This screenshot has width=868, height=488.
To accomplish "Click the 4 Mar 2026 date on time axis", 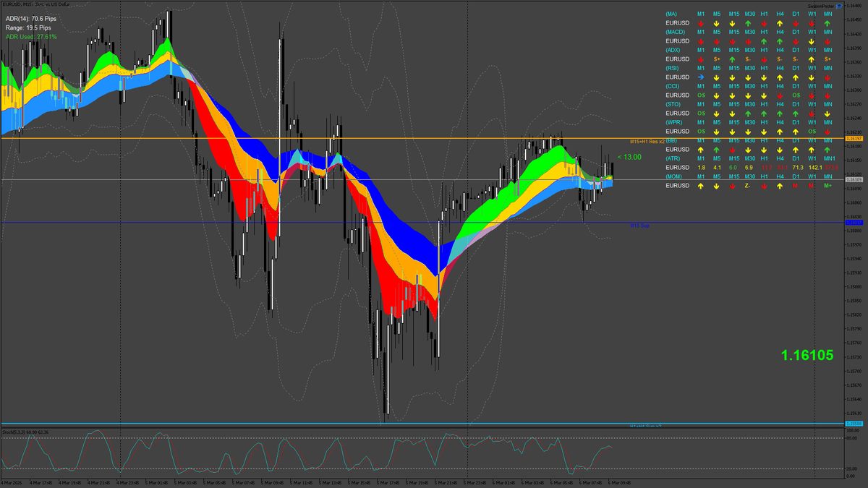I will pyautogui.click(x=12, y=482).
